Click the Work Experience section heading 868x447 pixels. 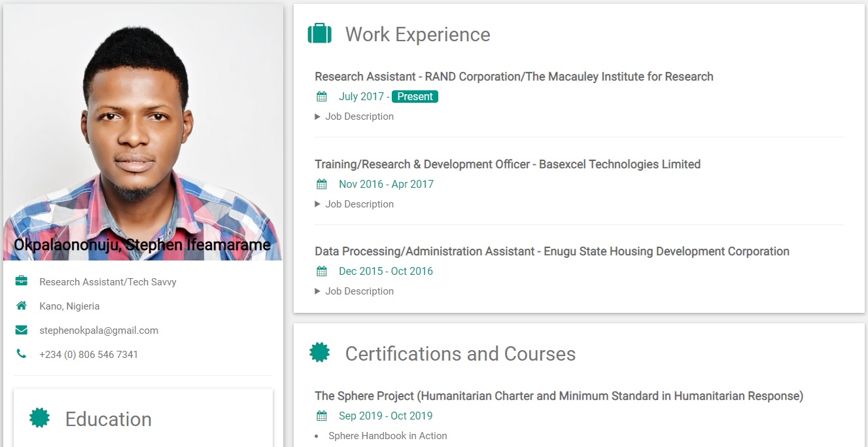pos(417,35)
